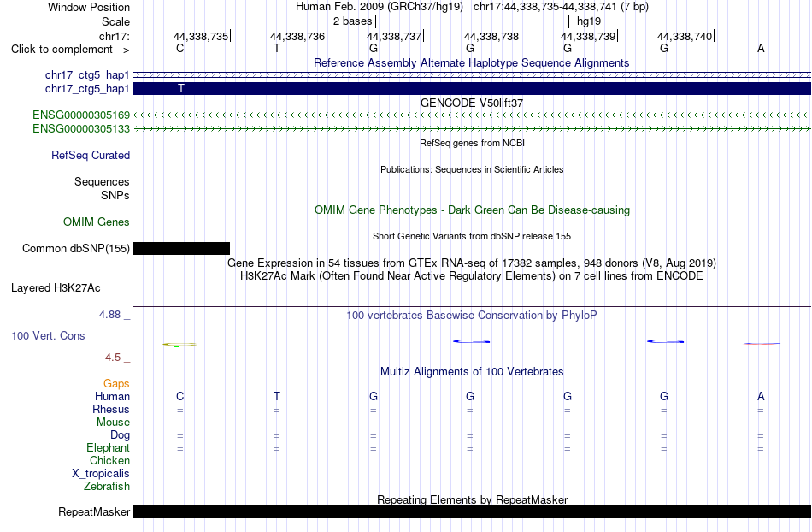Click the Elephant species row label

click(x=109, y=447)
